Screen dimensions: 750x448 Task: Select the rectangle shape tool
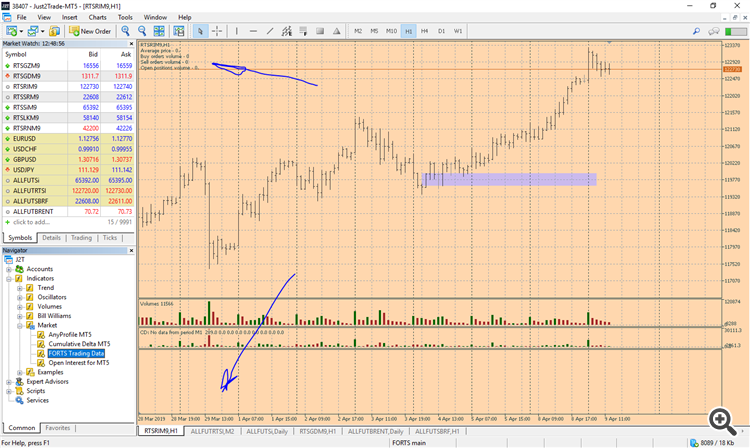click(x=320, y=31)
